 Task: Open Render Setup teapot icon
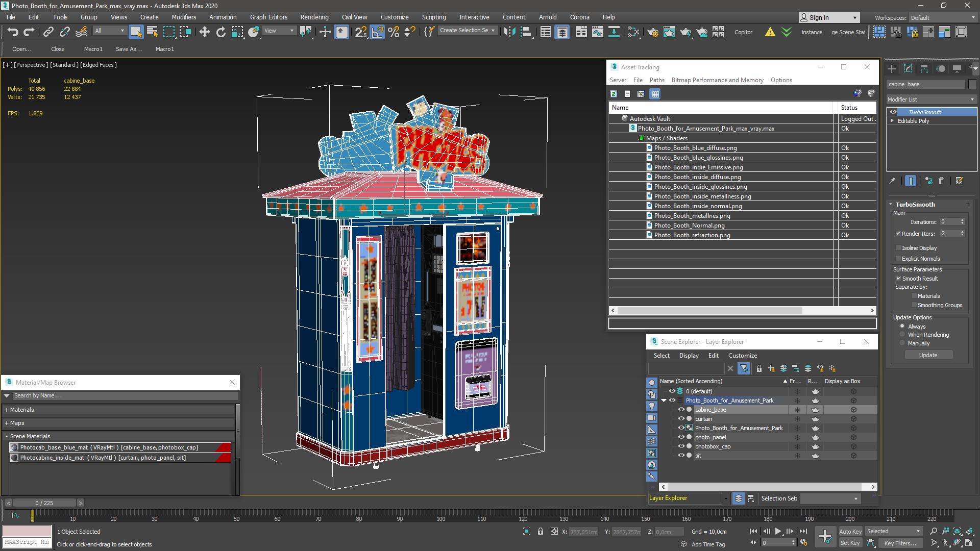tap(652, 32)
